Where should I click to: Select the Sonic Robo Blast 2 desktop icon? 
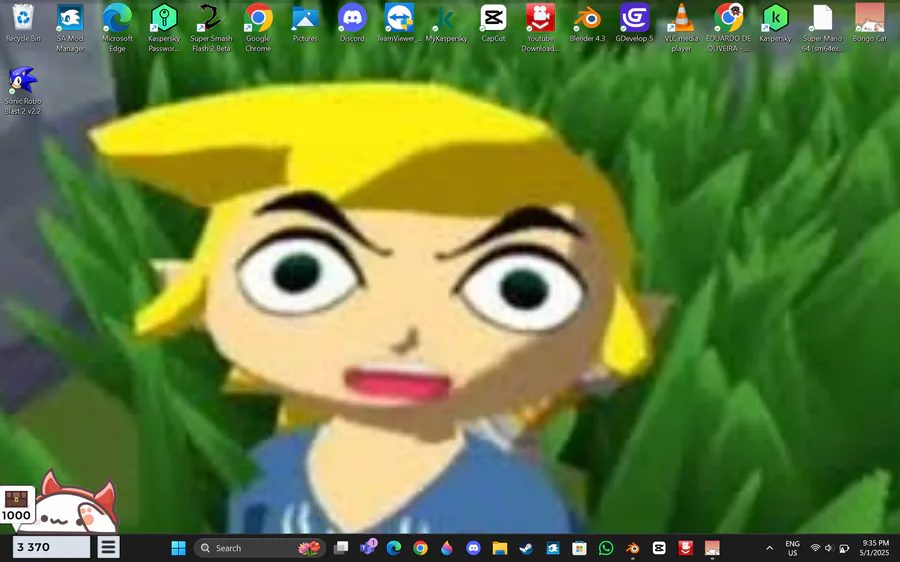pyautogui.click(x=23, y=90)
